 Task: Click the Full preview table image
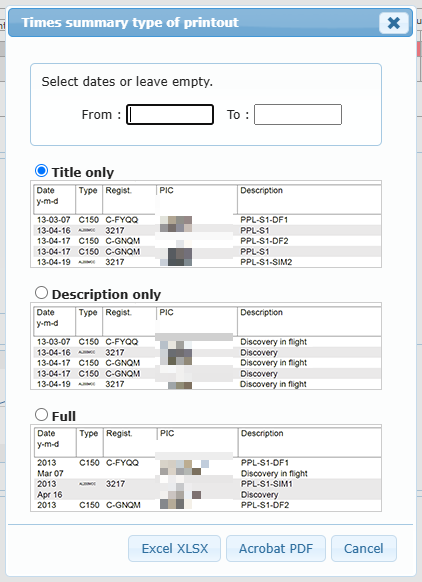(x=206, y=468)
